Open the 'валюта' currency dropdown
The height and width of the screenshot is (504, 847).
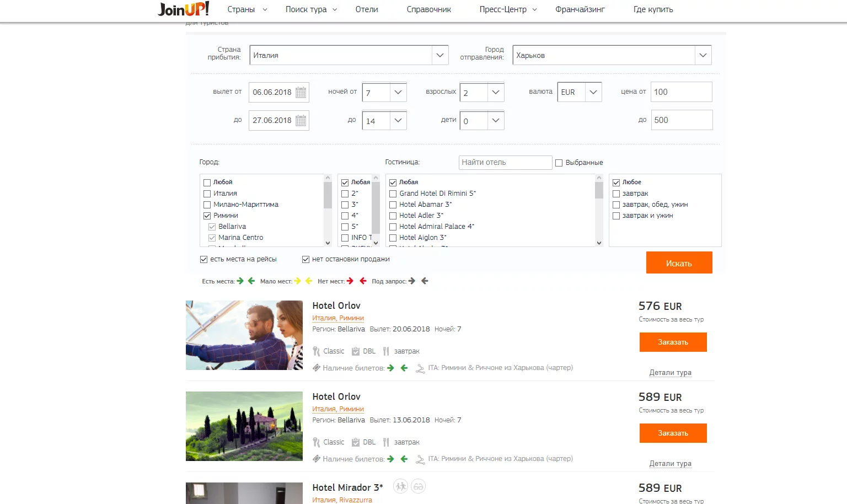pos(580,92)
